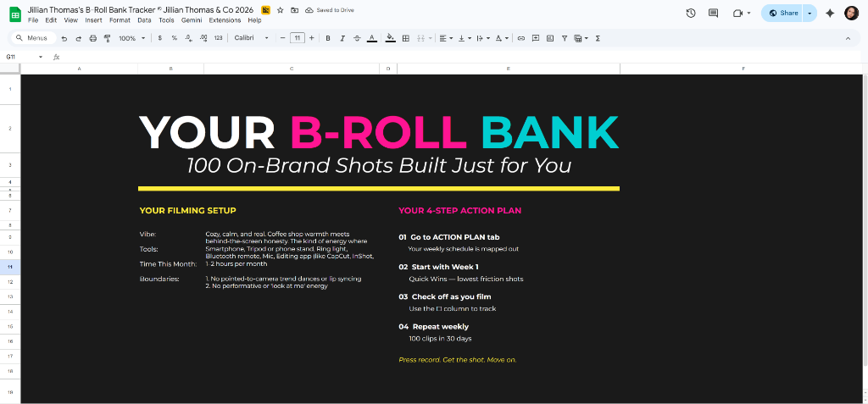Open version history clock icon

[691, 13]
